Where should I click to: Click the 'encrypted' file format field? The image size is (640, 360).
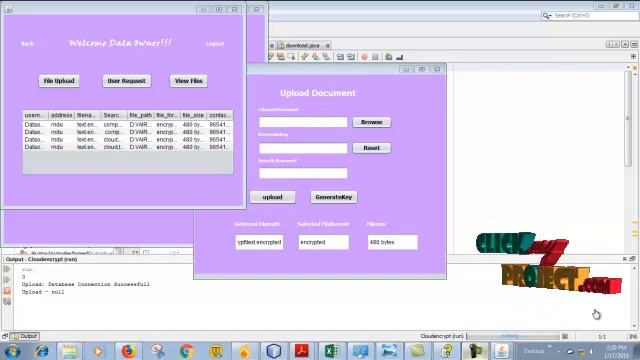[324, 242]
